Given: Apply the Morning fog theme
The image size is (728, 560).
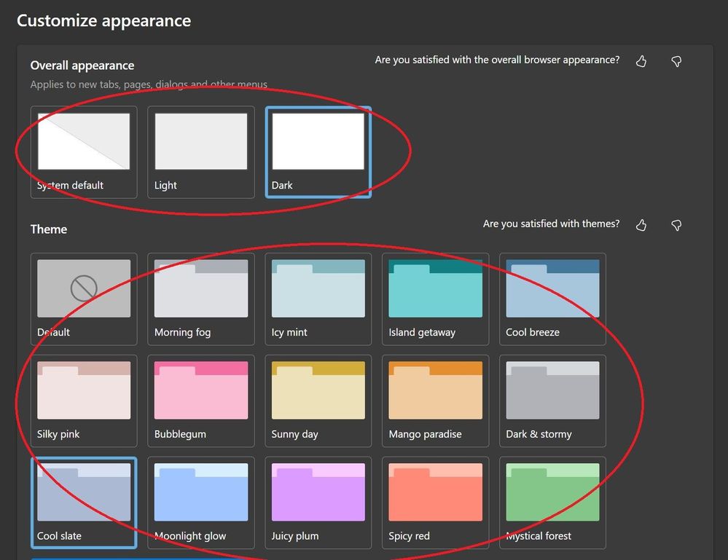Looking at the screenshot, I should [201, 299].
